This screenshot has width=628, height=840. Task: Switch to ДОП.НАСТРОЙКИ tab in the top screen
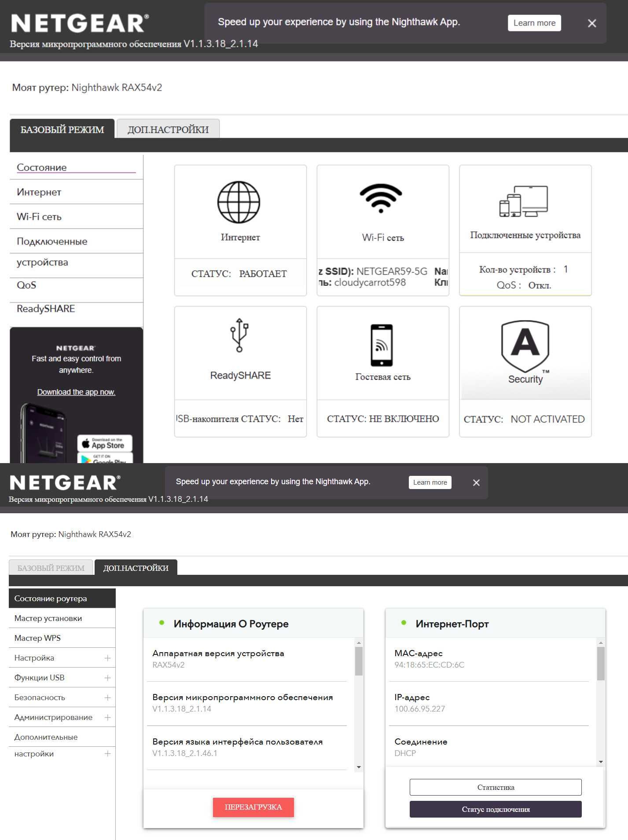pos(168,129)
